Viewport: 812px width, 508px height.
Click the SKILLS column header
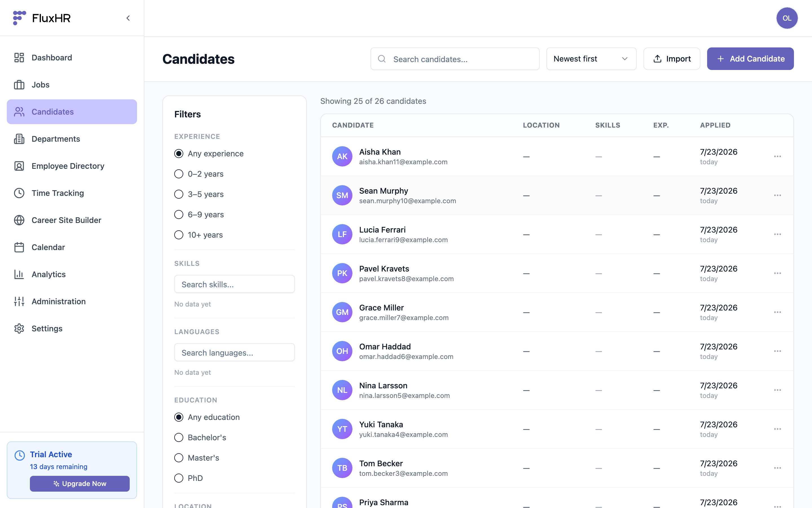click(x=608, y=125)
